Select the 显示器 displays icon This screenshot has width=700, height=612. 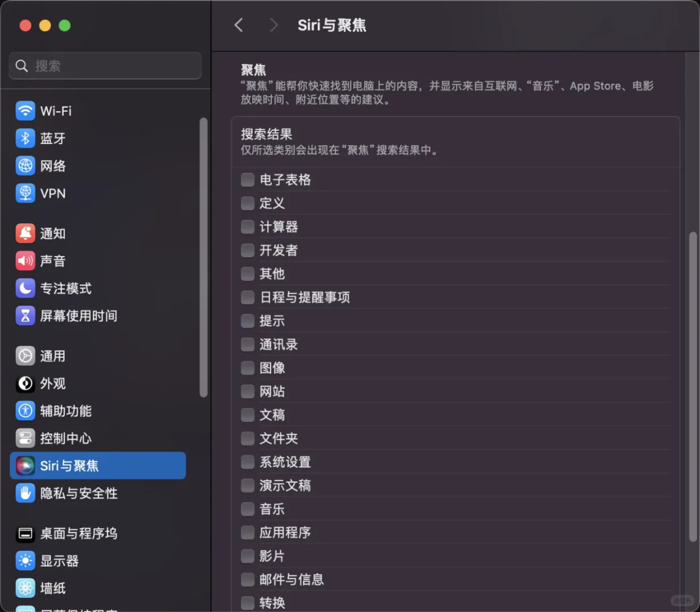click(25, 561)
